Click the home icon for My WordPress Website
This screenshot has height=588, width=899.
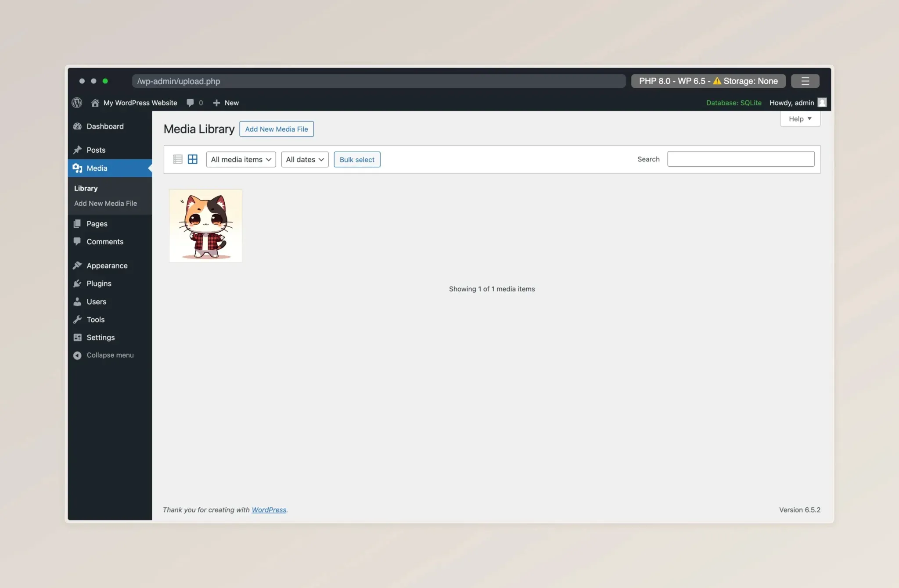click(x=95, y=103)
